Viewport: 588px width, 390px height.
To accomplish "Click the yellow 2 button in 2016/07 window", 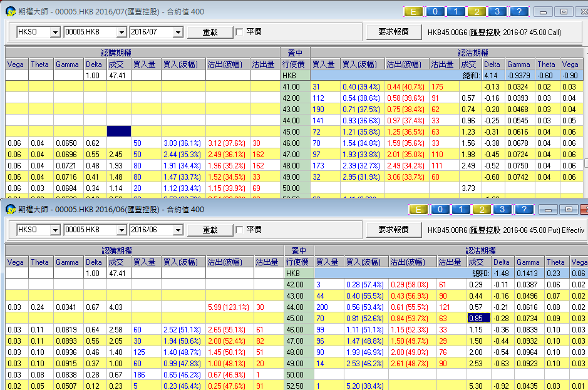I will 477,11.
